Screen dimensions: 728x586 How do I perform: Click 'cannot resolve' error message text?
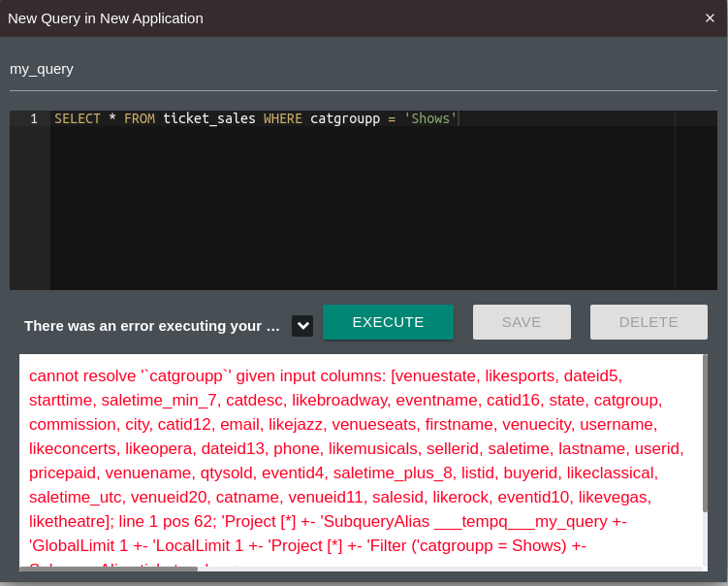click(82, 375)
